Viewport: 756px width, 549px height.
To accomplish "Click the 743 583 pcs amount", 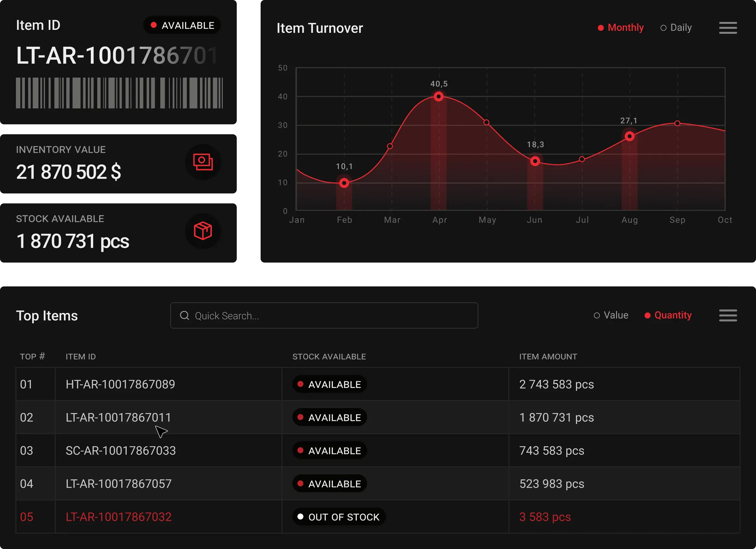I will 552,451.
